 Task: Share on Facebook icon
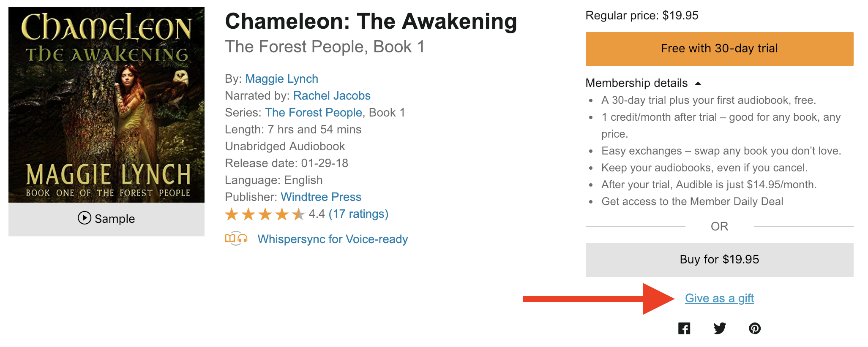pyautogui.click(x=684, y=328)
